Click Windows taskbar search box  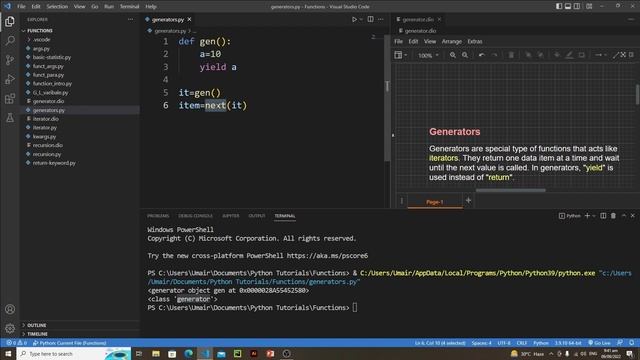tap(73, 353)
